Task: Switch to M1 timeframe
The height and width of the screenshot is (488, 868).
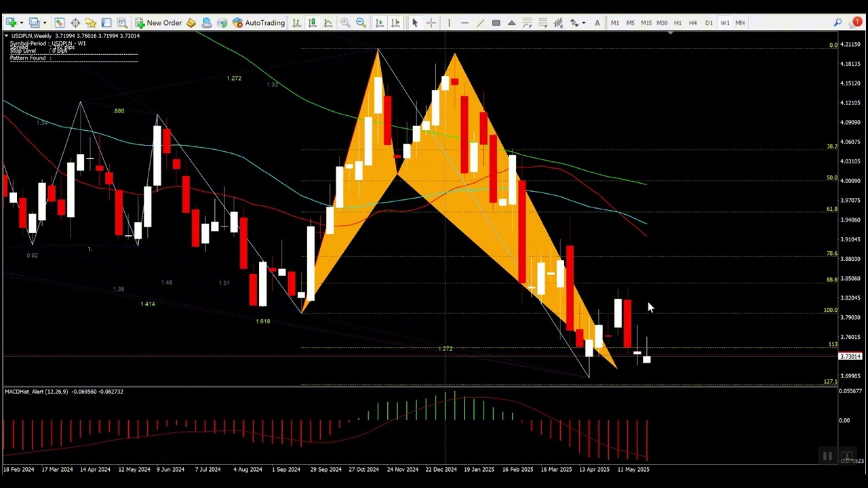Action: tap(614, 23)
